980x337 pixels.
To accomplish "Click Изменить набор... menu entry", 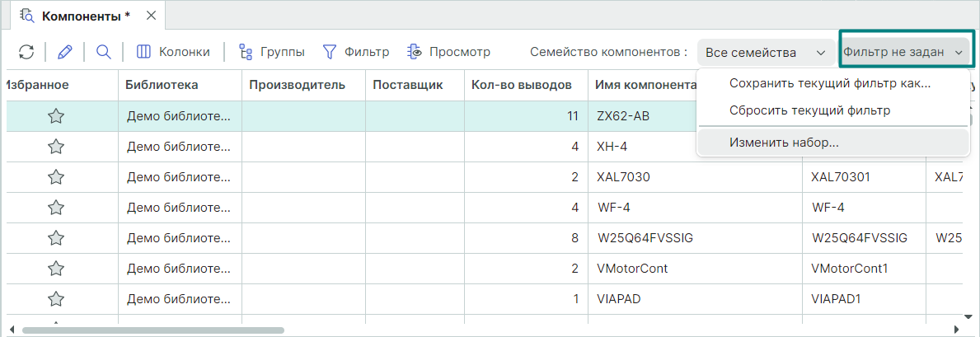I will (x=784, y=143).
